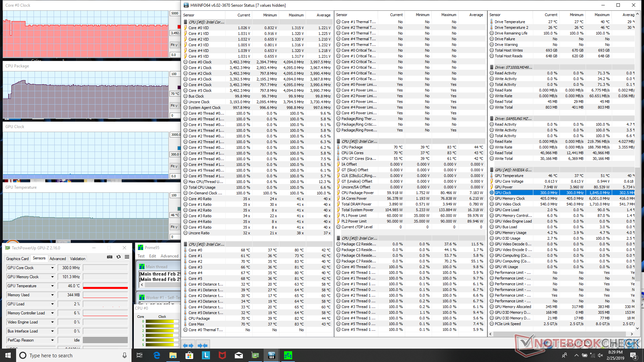The width and height of the screenshot is (644, 362).
Task: Click GPU-Z refresh icon
Action: click(118, 257)
